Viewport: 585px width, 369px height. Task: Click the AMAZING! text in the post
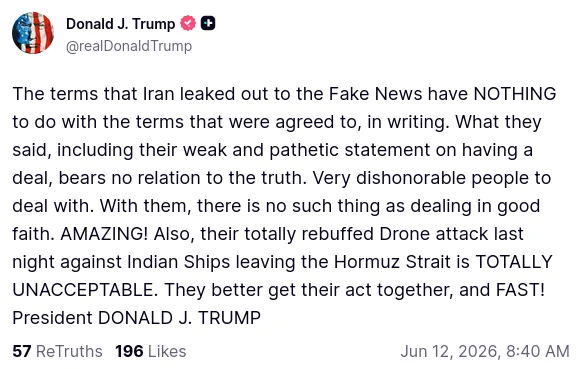pyautogui.click(x=104, y=234)
